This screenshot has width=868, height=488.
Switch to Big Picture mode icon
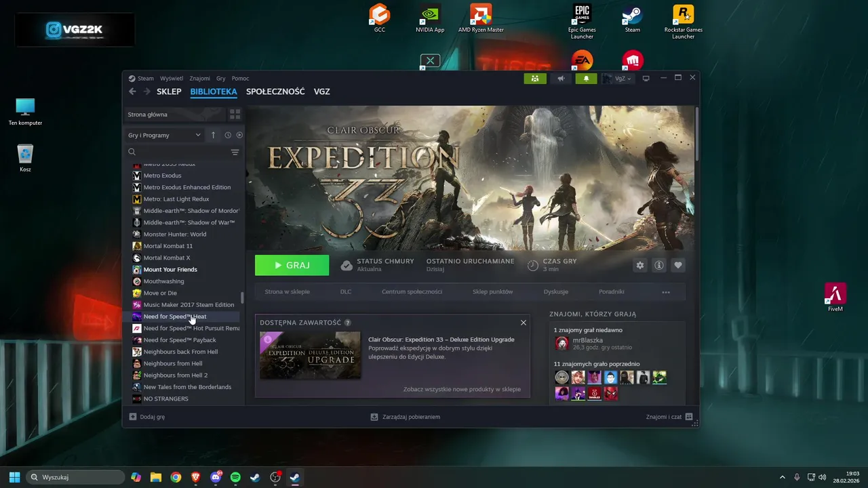646,79
